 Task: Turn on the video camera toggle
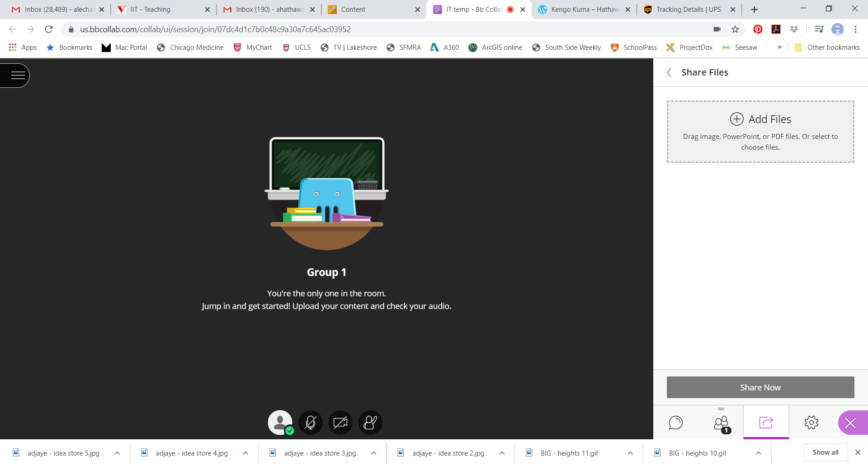point(340,423)
